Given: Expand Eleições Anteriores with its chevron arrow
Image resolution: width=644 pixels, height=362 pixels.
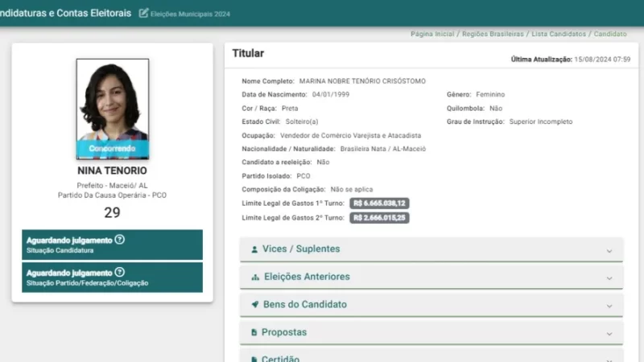Looking at the screenshot, I should click(609, 278).
